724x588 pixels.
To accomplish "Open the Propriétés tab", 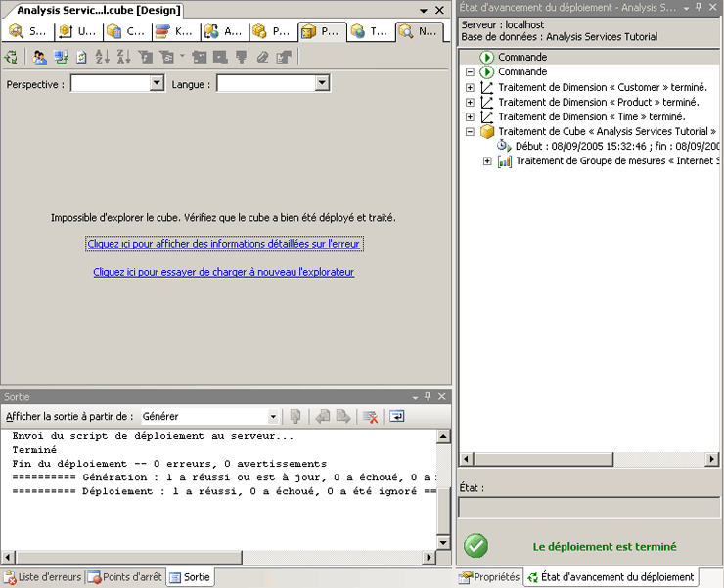I will 489,577.
